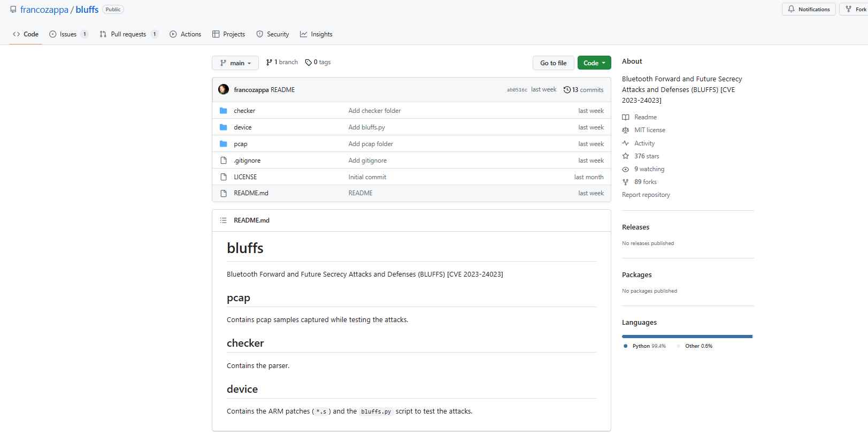Open the Pull requests tab
The image size is (868, 443).
(129, 34)
